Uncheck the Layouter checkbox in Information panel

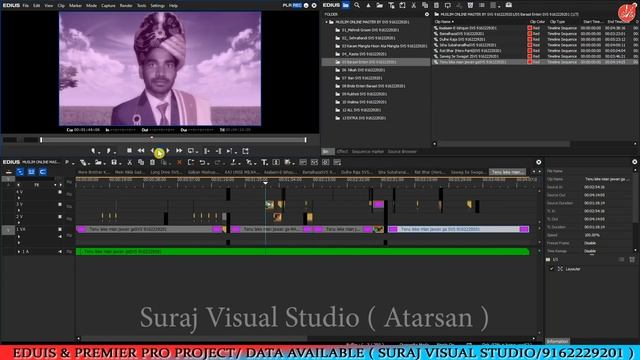tap(552, 269)
